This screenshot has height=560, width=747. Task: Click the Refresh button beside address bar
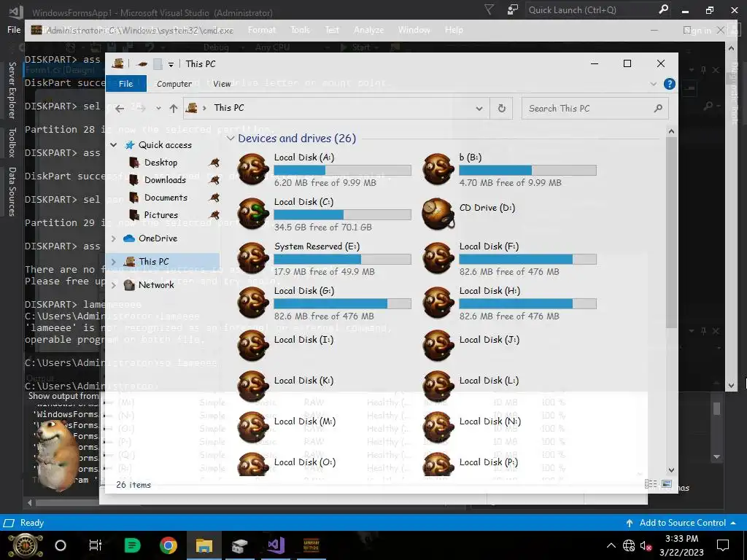(x=502, y=108)
